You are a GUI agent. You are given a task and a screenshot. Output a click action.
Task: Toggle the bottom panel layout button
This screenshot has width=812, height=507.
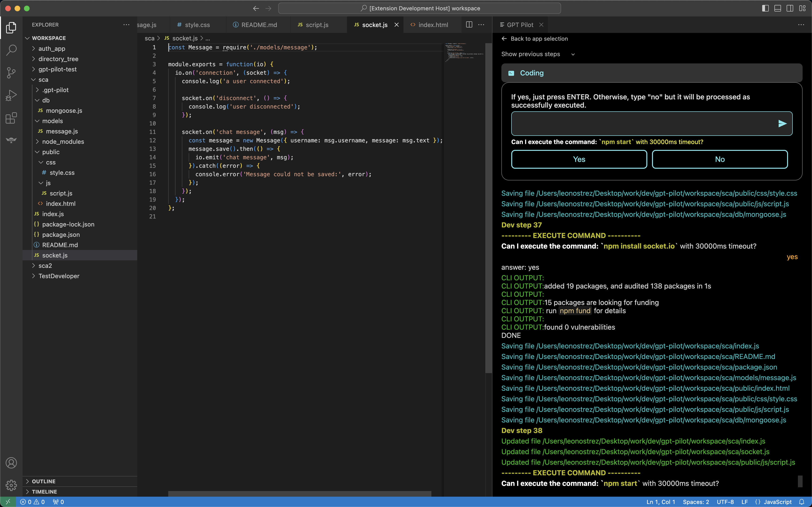pyautogui.click(x=777, y=8)
